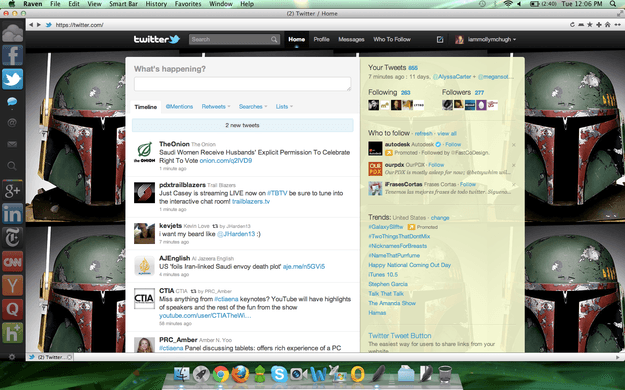Viewport: 625px width, 390px height.
Task: Click the compose new tweet icon
Action: (440, 39)
